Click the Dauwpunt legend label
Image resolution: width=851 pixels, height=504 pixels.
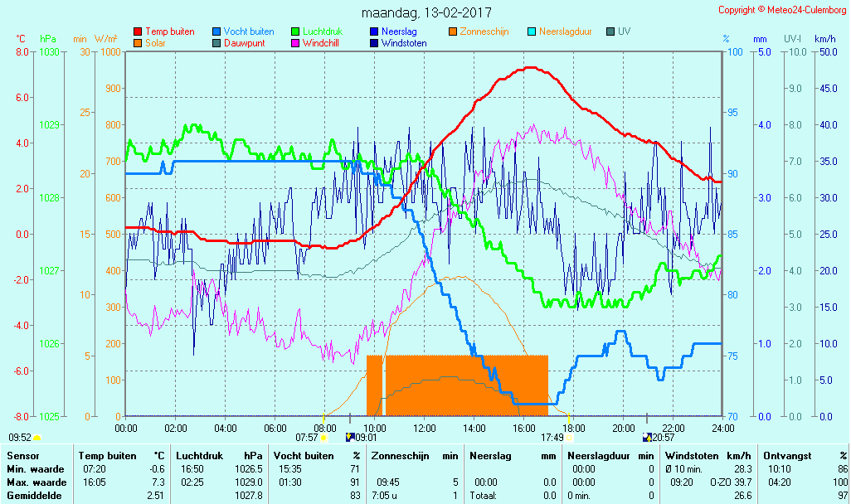245,43
